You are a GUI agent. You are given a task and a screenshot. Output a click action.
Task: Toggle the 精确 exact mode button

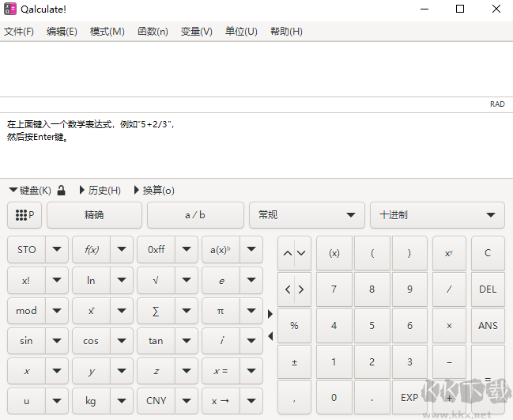click(x=94, y=215)
